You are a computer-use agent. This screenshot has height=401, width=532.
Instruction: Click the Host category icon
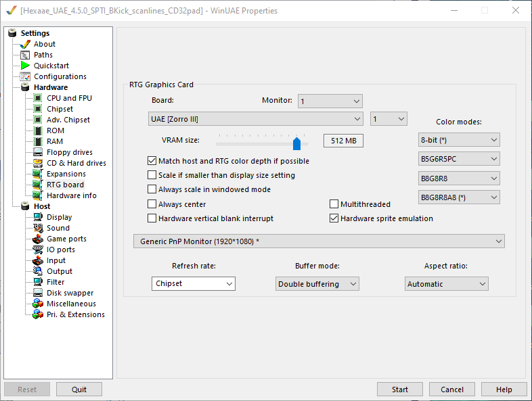tap(25, 206)
